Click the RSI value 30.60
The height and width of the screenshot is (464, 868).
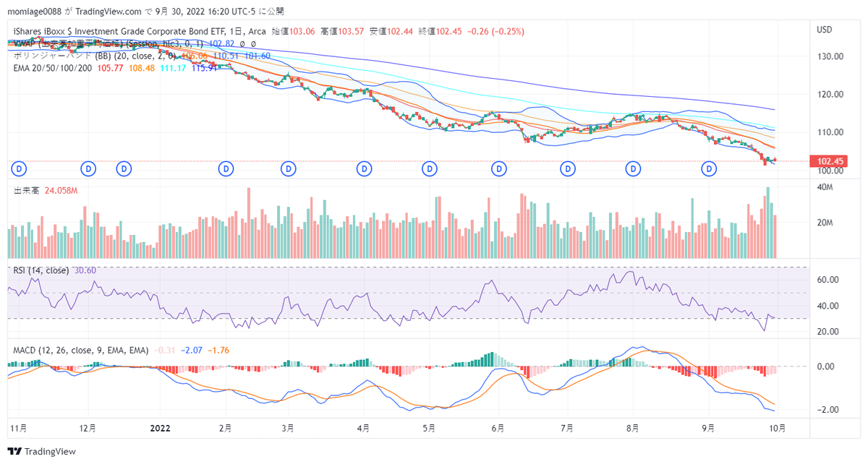[85, 270]
